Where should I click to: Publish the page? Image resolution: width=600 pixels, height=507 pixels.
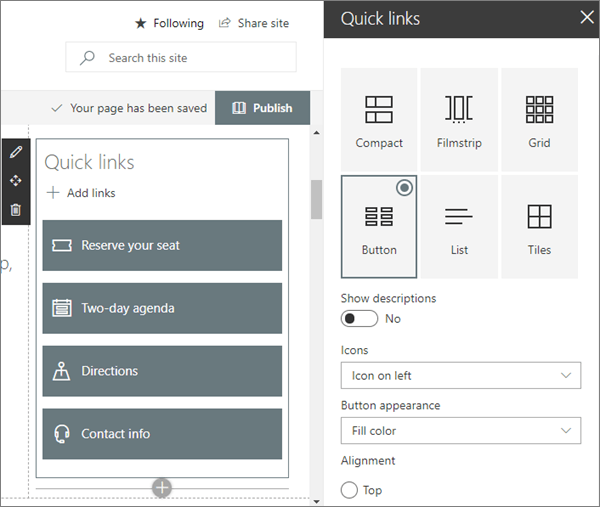(x=262, y=108)
